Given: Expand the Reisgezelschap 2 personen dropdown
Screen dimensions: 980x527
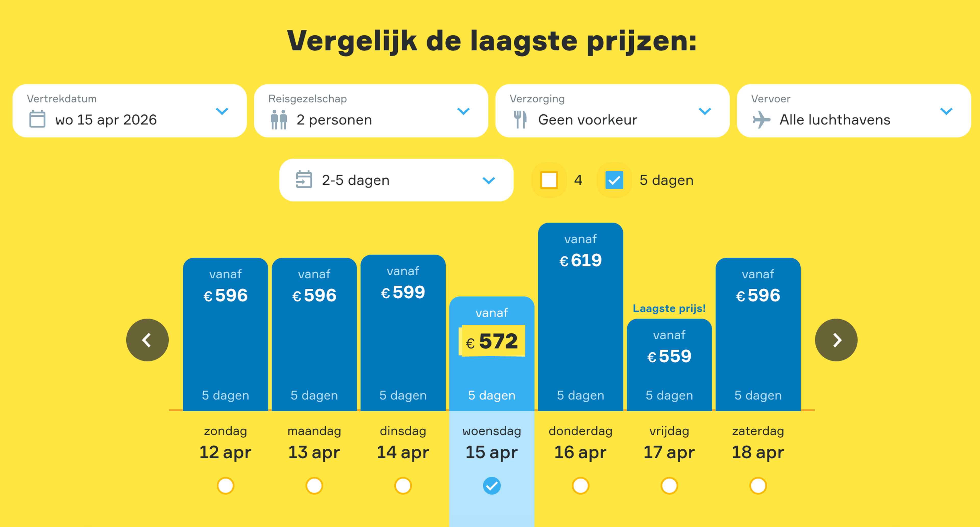Looking at the screenshot, I should [x=463, y=111].
